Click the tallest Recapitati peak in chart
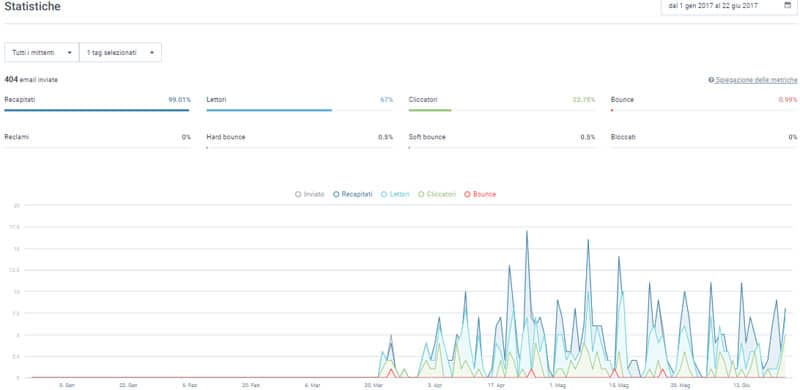The image size is (800, 390). click(x=527, y=231)
